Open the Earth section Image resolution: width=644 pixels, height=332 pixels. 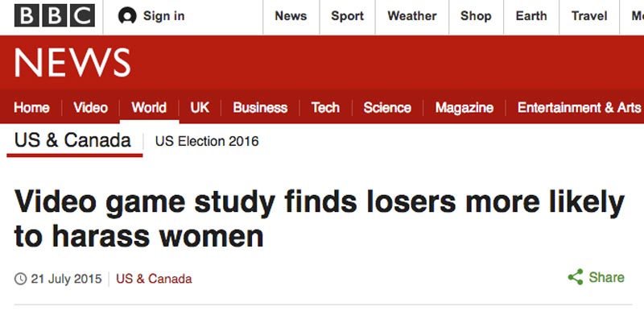point(531,16)
